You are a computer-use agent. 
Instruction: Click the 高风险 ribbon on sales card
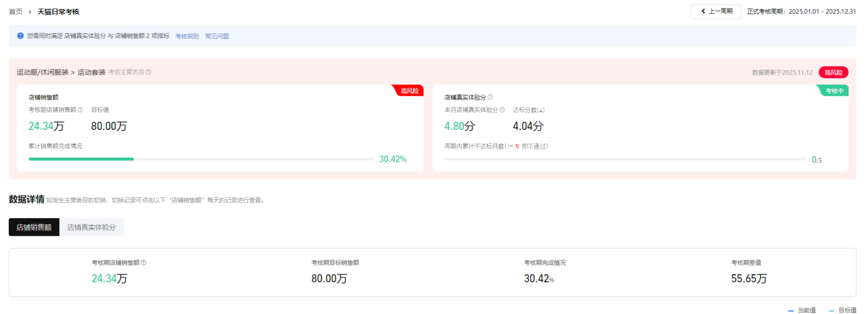(x=409, y=91)
